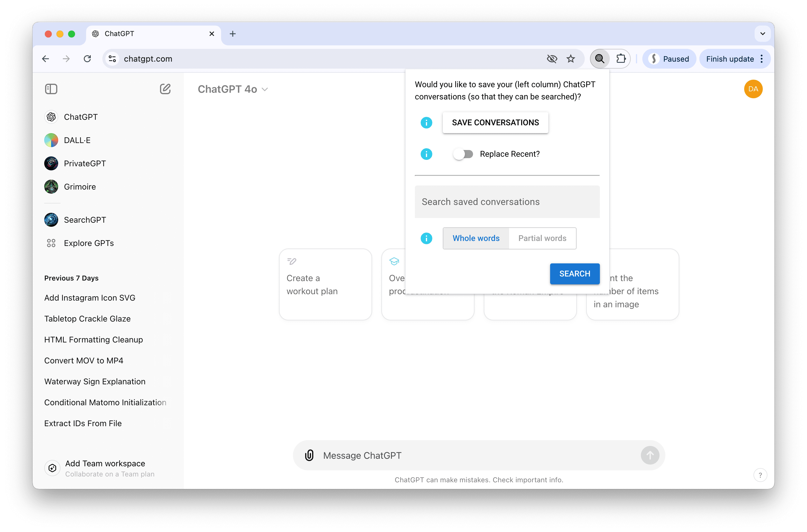Screen dimensions: 807x532
Task: Click the blue SEARCH button
Action: click(575, 274)
